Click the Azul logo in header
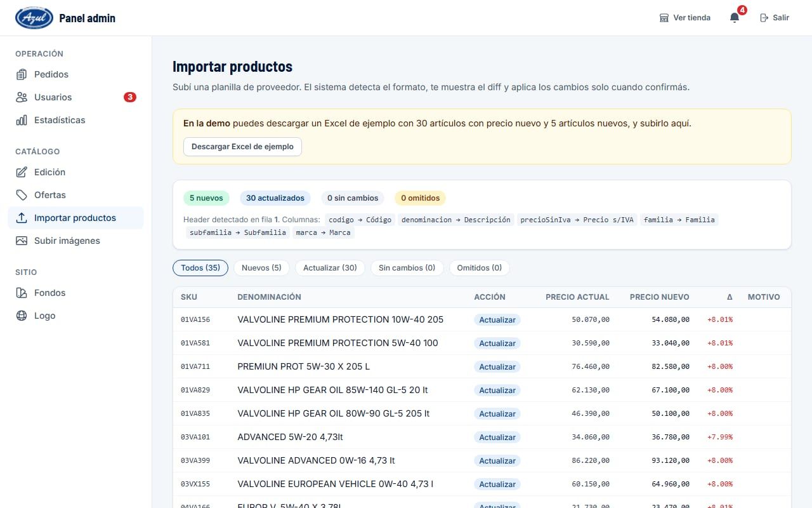 click(x=34, y=18)
